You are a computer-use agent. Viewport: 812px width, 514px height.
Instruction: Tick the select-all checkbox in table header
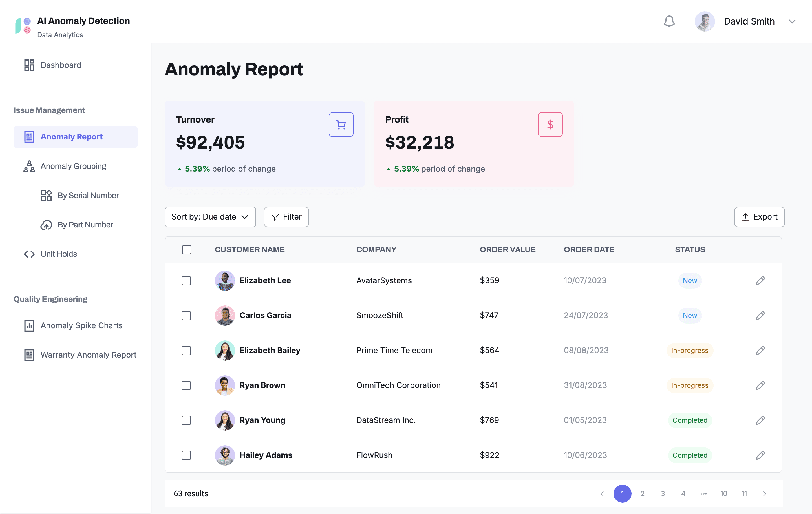tap(186, 250)
